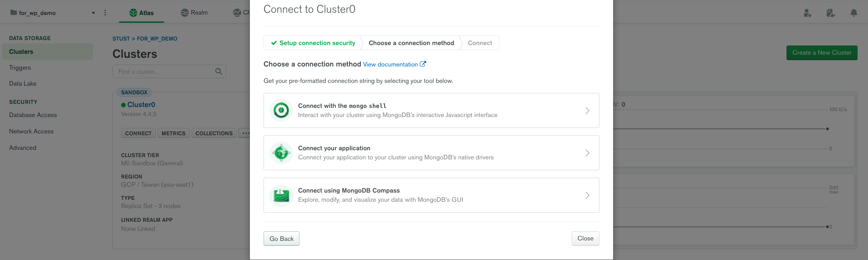Select the Atlas tab
The image size is (868, 260).
[x=142, y=13]
